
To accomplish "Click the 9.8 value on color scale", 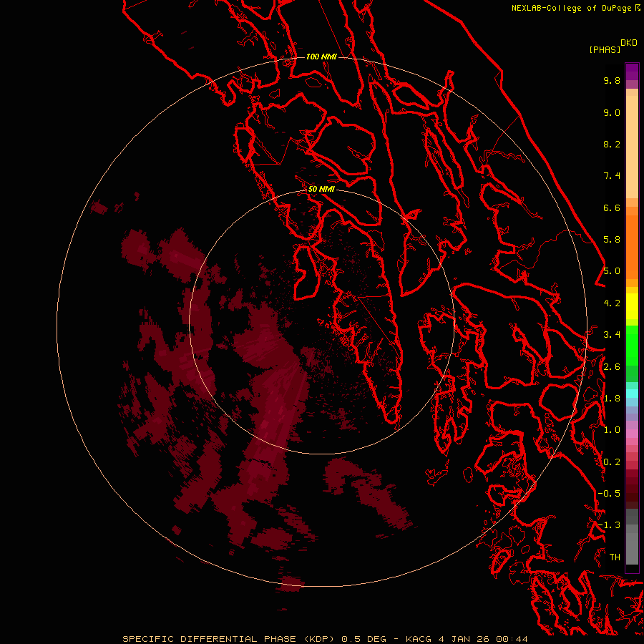I will pyautogui.click(x=612, y=80).
